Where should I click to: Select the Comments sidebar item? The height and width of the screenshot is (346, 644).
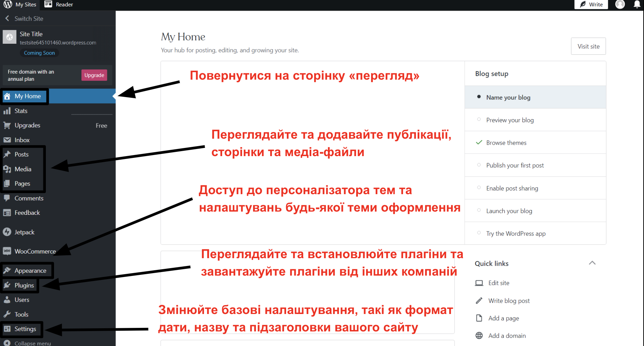pyautogui.click(x=29, y=198)
